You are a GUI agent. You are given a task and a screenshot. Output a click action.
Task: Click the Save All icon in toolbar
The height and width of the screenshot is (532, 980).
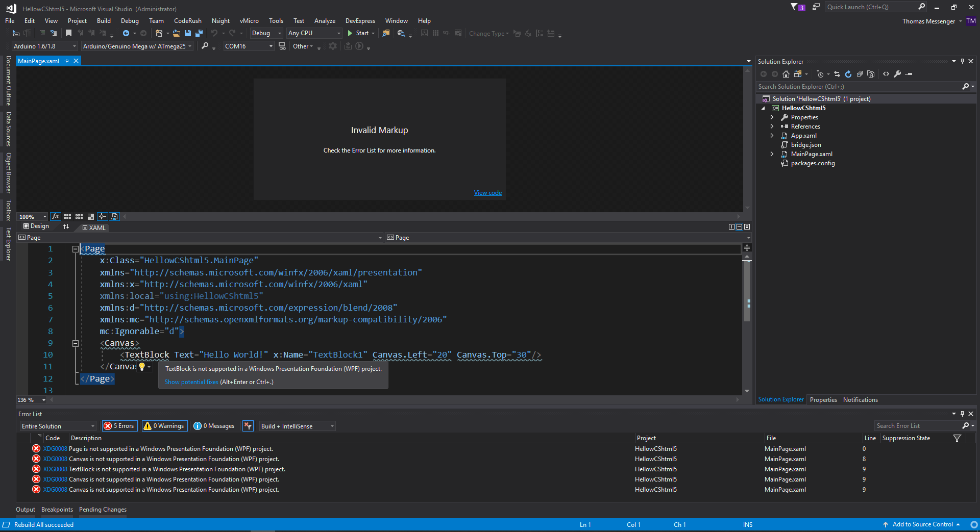coord(199,33)
